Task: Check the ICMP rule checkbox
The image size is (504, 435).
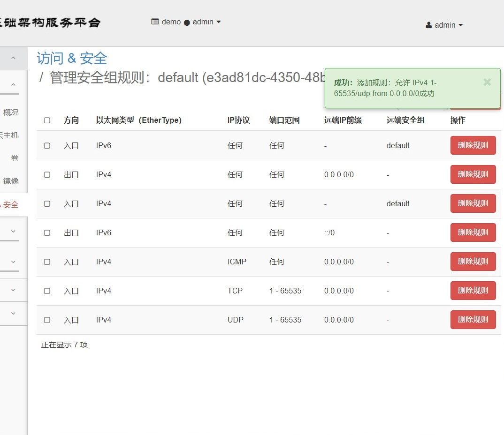Action: click(x=47, y=262)
